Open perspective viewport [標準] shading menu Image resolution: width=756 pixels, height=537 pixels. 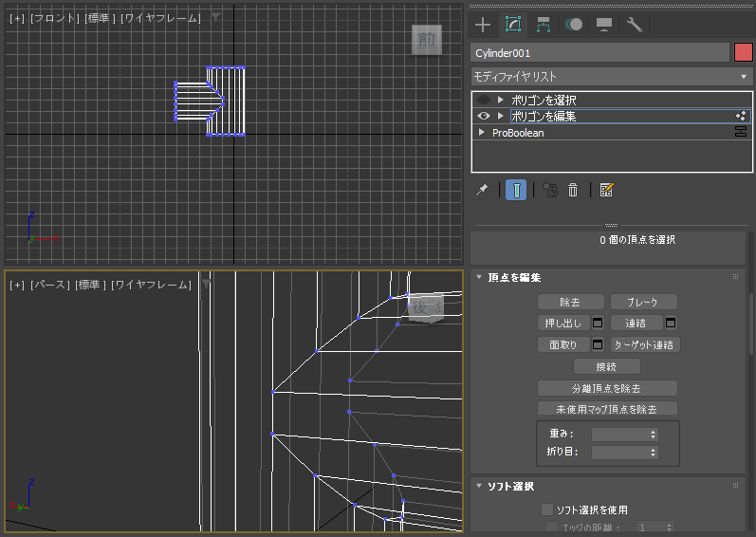(91, 285)
